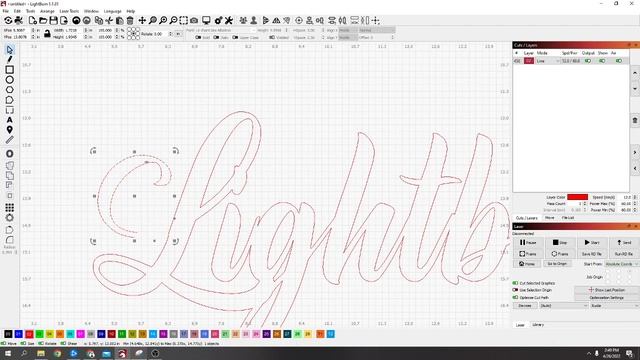Delete layer with Cuts panel trash icon
Image resolution: width=640 pixels, height=360 pixels.
tap(635, 120)
